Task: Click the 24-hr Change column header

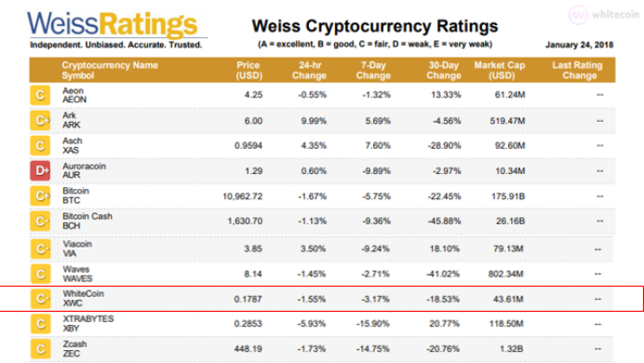Action: coord(309,70)
